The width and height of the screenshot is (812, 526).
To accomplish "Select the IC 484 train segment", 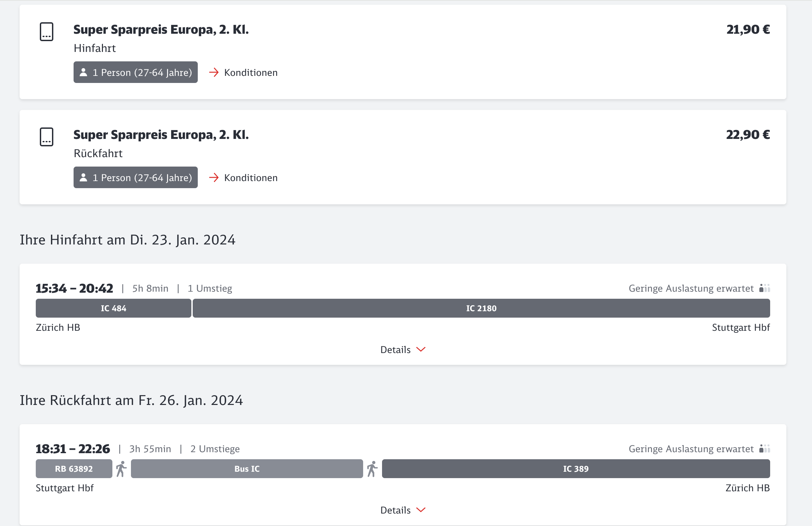I will [113, 308].
